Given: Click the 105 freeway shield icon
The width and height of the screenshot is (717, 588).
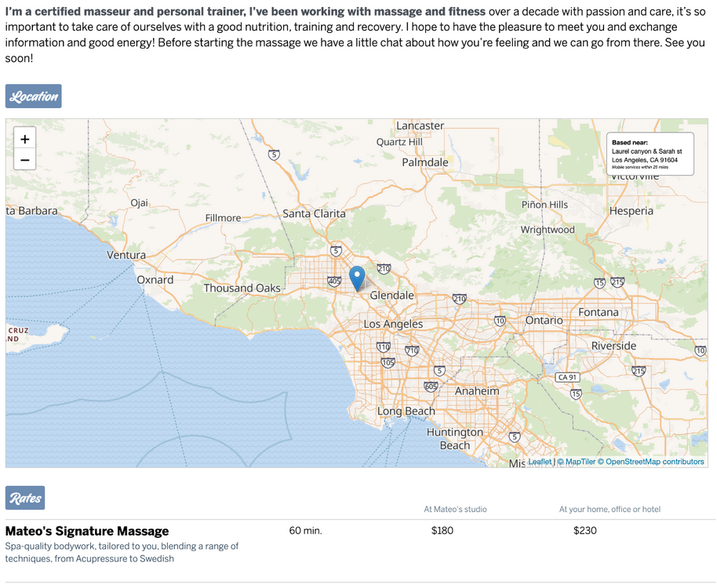Looking at the screenshot, I should (388, 362).
